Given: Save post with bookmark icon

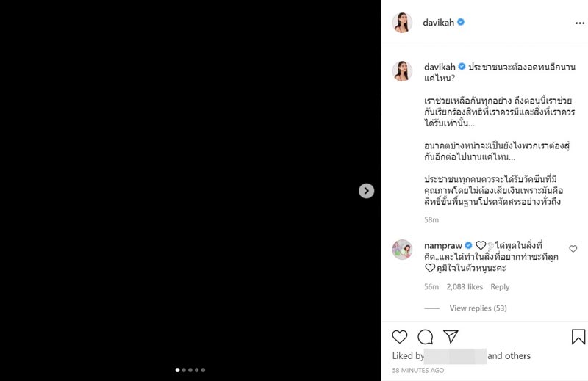Looking at the screenshot, I should point(578,337).
